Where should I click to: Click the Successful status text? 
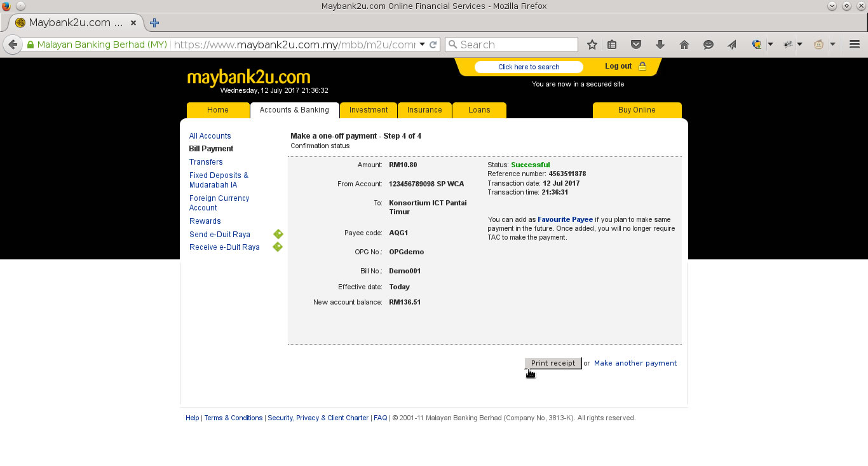pos(531,165)
